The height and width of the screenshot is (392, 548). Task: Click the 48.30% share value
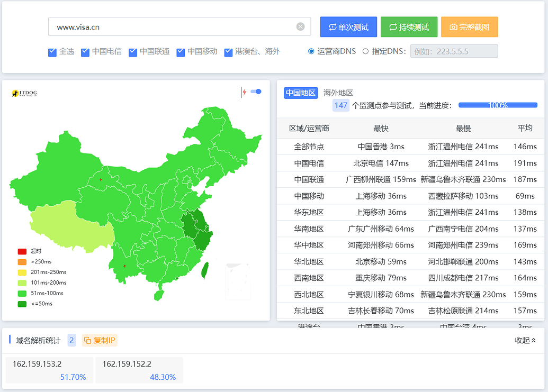[163, 377]
